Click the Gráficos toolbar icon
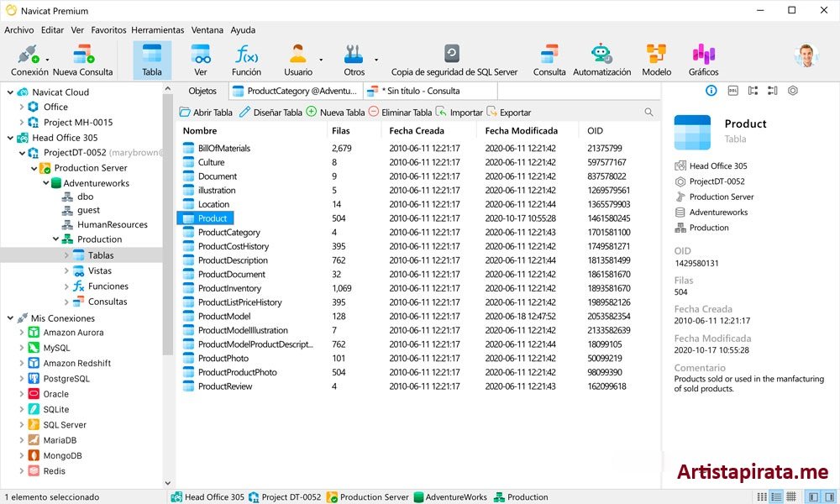This screenshot has width=840, height=504. (703, 60)
